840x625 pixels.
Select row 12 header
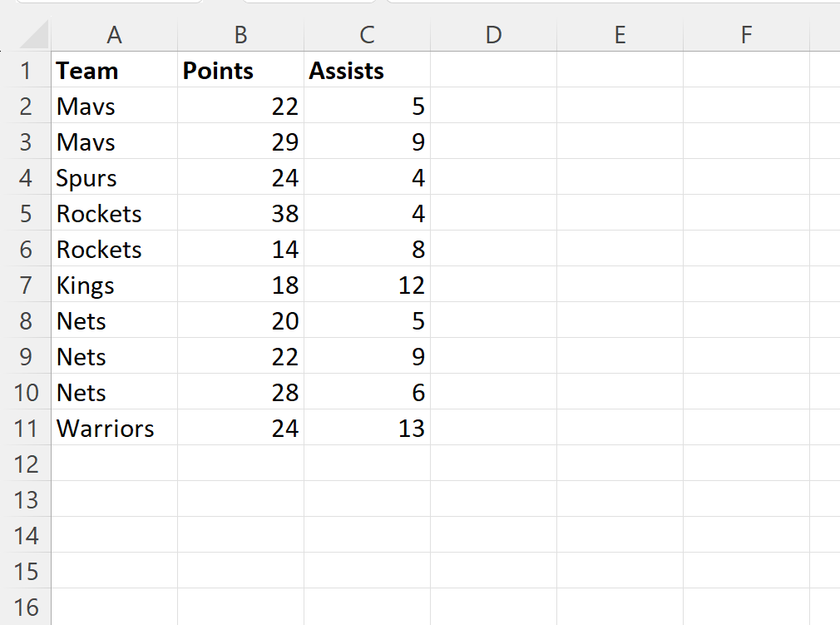(x=26, y=464)
